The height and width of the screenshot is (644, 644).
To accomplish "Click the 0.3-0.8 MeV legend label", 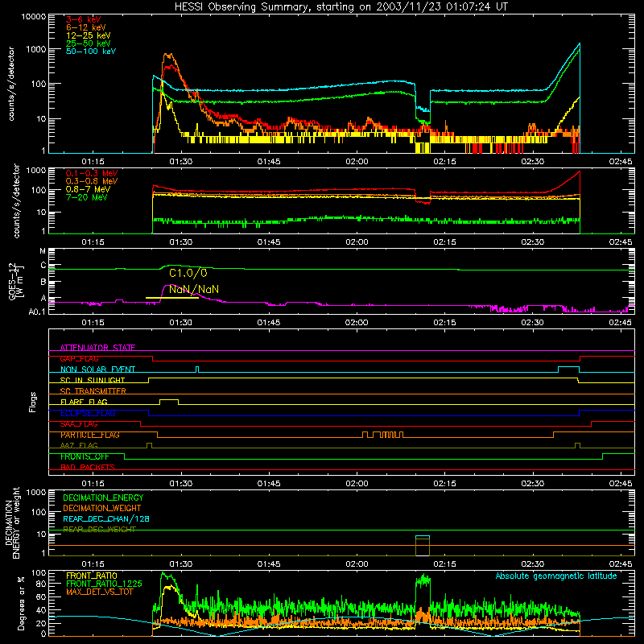I will click(92, 181).
